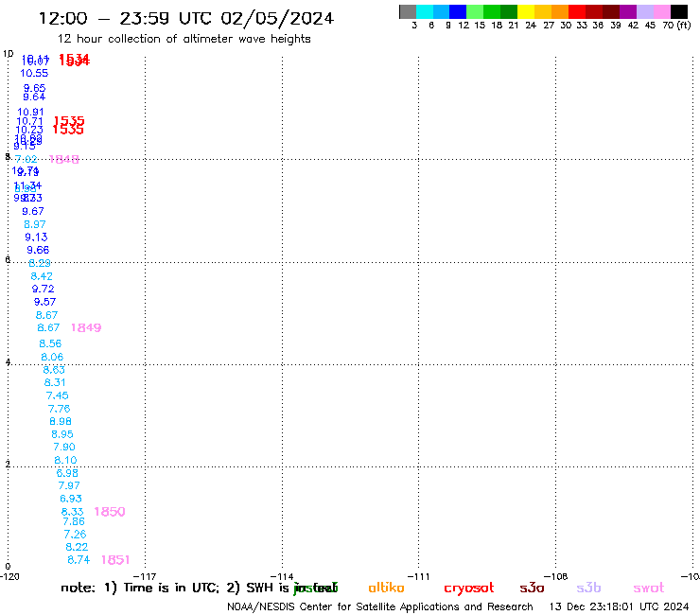Select the value 7.97
The width and height of the screenshot is (700, 615).
pos(69,485)
